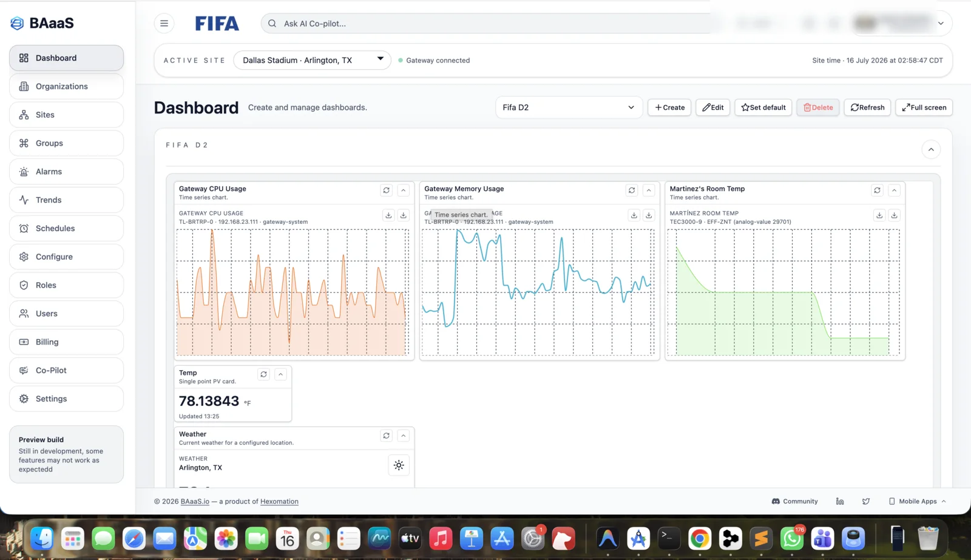Click the Create dashboard button
The width and height of the screenshot is (971, 560).
click(x=669, y=107)
